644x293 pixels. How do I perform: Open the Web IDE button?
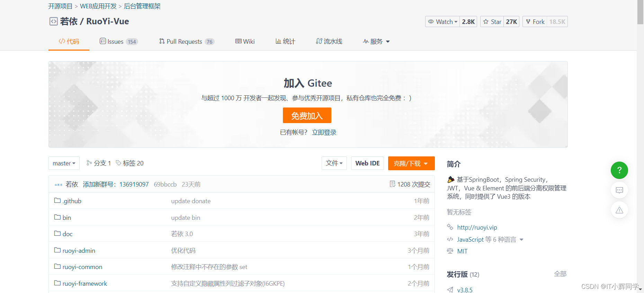[367, 163]
